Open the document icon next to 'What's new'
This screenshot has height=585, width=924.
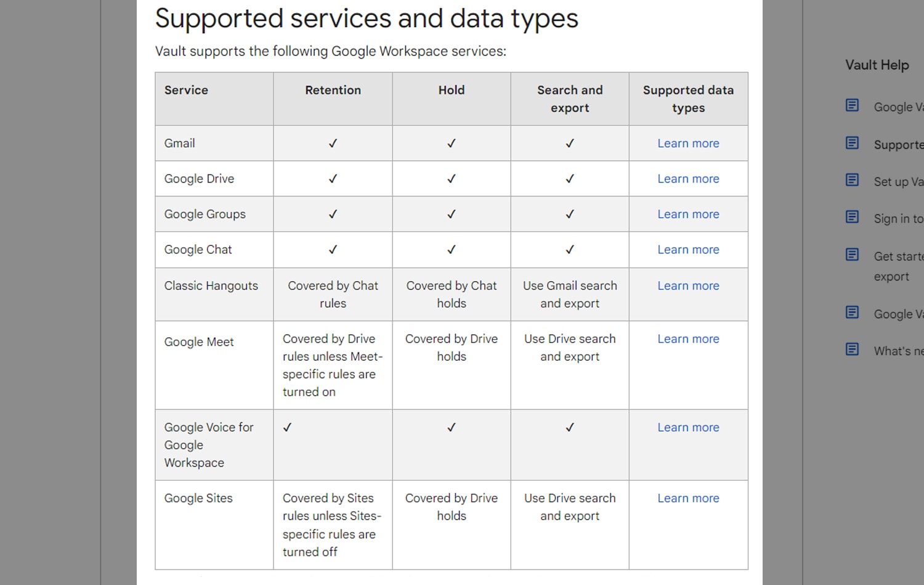[852, 349]
